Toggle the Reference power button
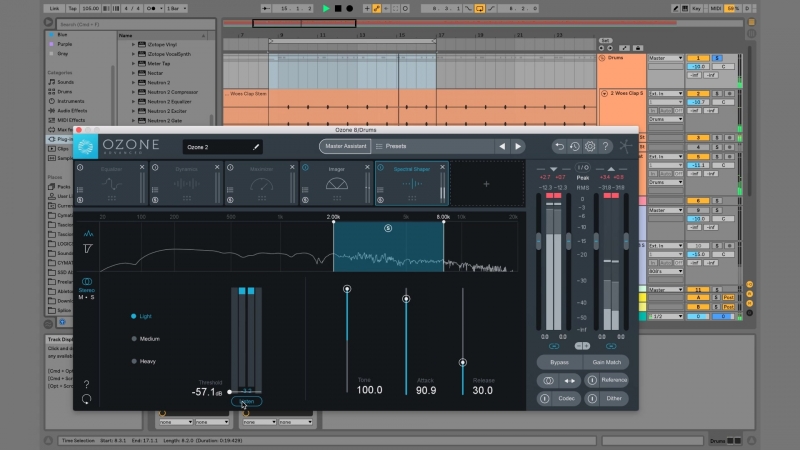Screen dimensions: 800x450 [x=592, y=380]
